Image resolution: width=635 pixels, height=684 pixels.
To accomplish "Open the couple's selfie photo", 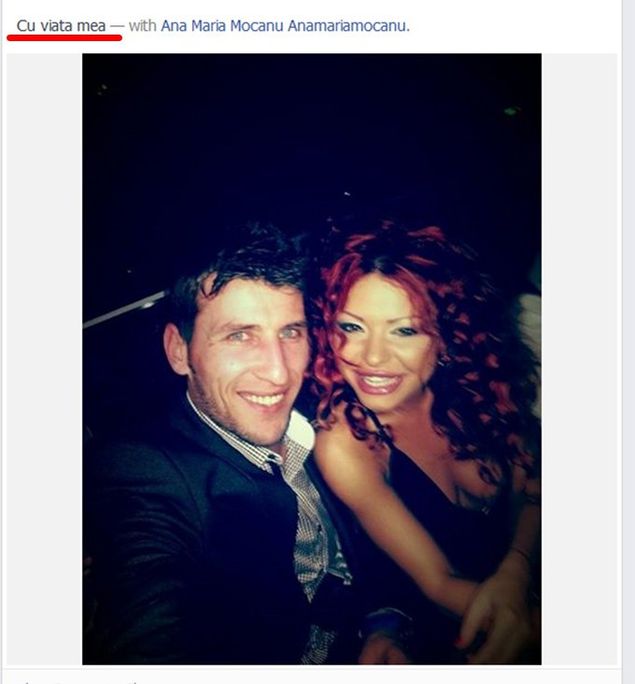I will tap(312, 359).
